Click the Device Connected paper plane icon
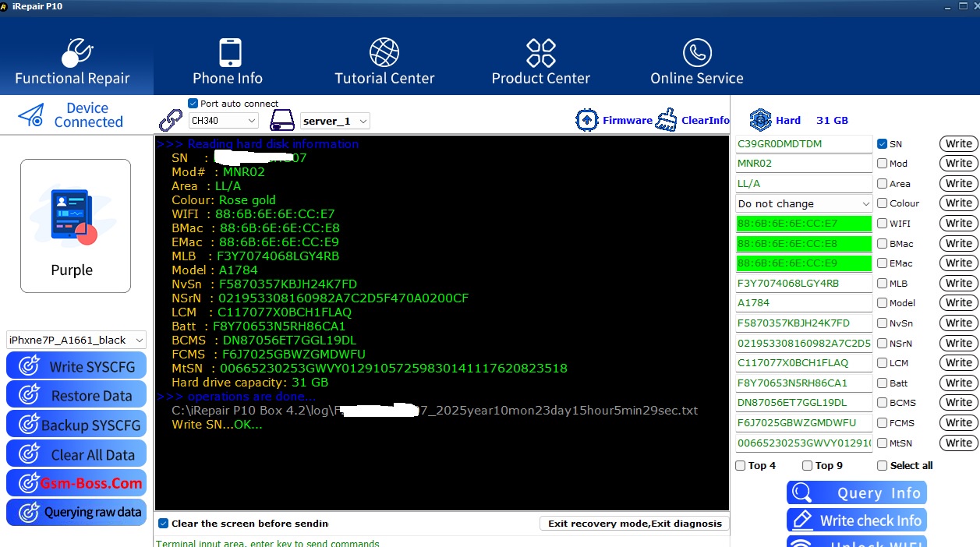980x547 pixels. click(31, 115)
